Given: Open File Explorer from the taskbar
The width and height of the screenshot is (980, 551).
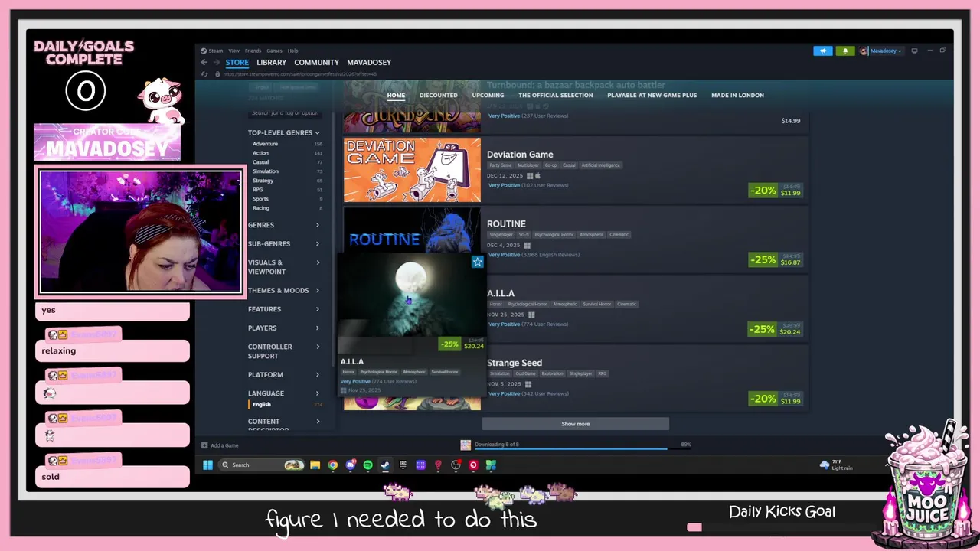Looking at the screenshot, I should tap(315, 465).
